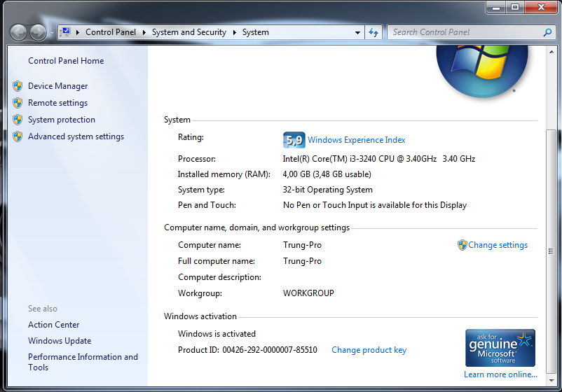Click the installed memory value 4,00 GB
This screenshot has height=392, width=562.
(x=327, y=174)
